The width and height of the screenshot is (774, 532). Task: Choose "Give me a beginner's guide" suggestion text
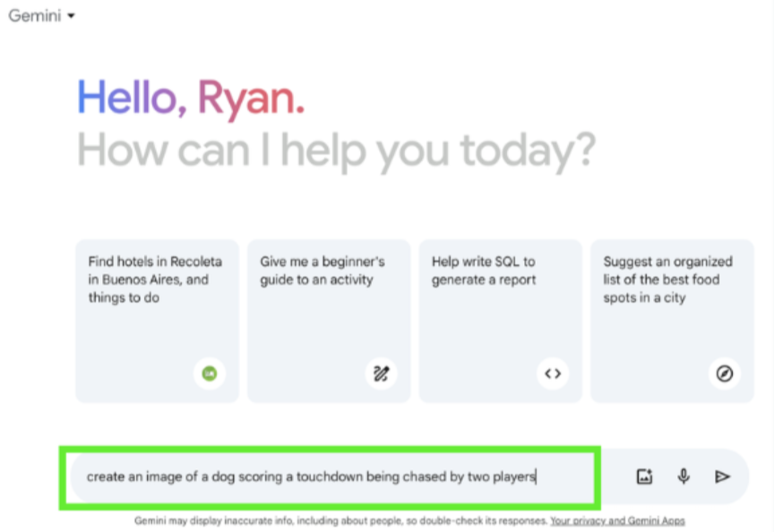322,270
